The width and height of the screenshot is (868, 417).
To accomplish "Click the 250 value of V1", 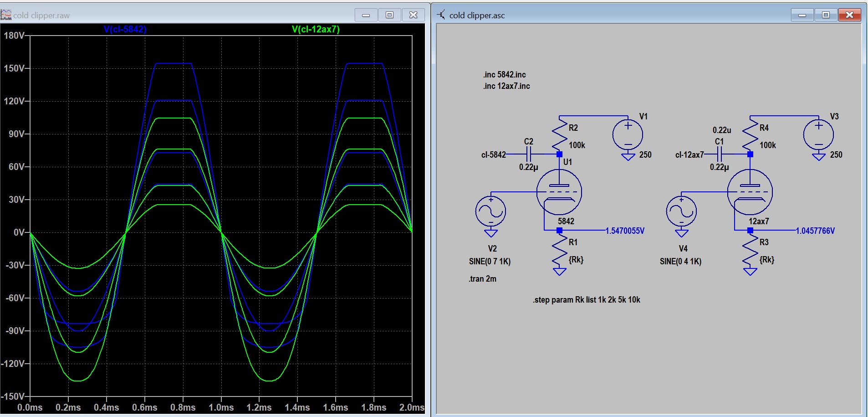I will point(645,155).
